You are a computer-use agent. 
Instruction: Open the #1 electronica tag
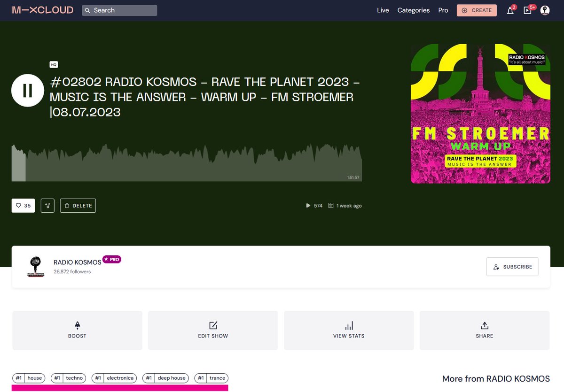[114, 378]
